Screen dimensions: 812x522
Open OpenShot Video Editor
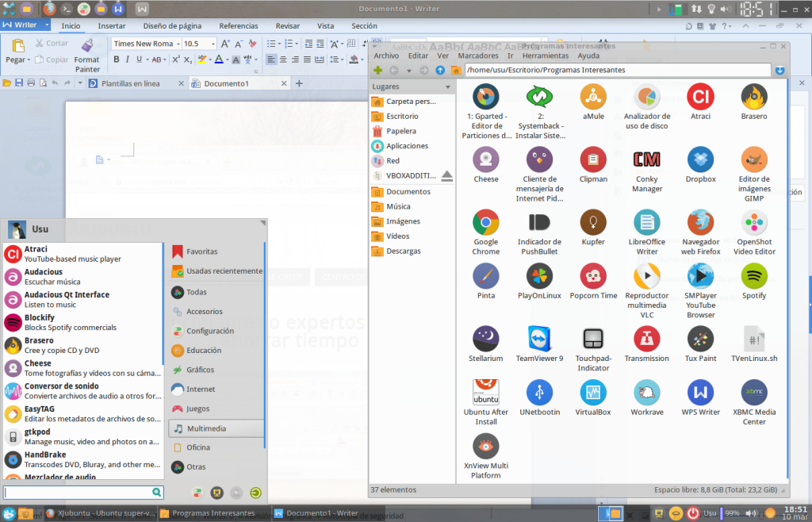(x=754, y=222)
